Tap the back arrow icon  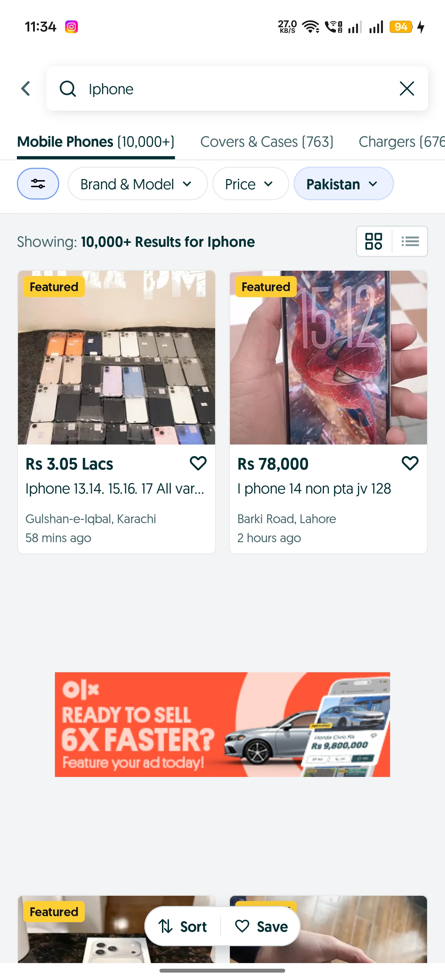click(26, 88)
